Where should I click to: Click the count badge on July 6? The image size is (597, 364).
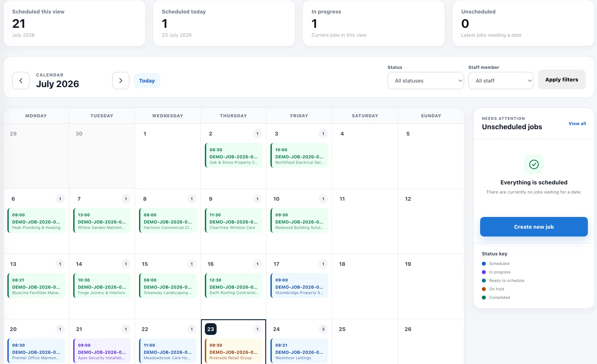tap(60, 199)
